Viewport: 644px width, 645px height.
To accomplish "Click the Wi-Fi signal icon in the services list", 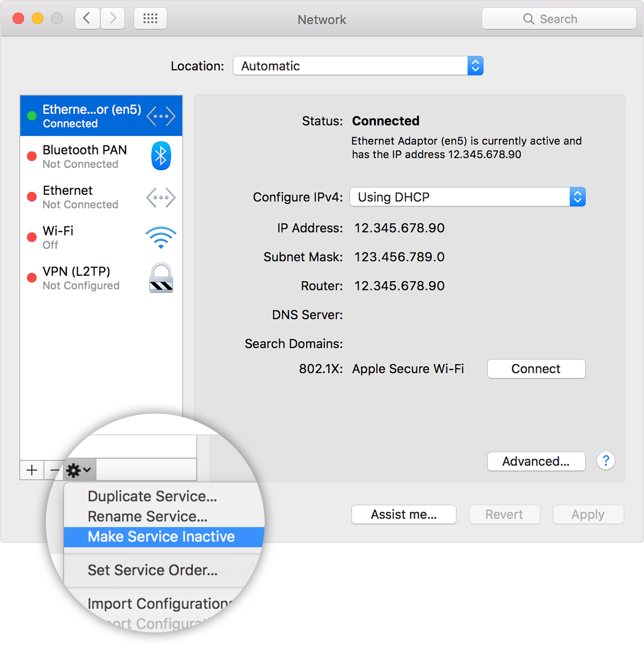I will tap(161, 237).
